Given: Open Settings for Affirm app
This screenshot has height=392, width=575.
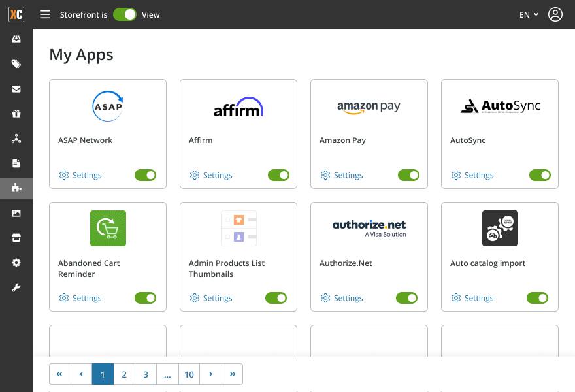Looking at the screenshot, I should tap(211, 175).
